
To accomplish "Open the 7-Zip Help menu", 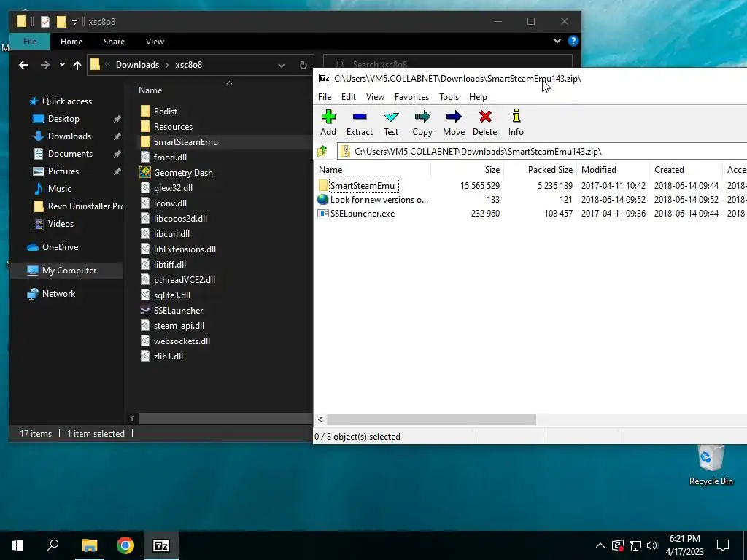I will tap(478, 97).
